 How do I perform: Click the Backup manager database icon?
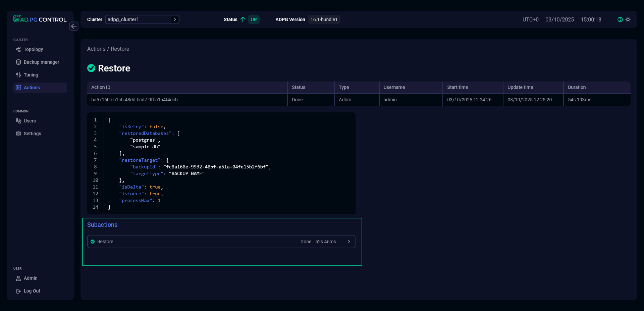[18, 62]
